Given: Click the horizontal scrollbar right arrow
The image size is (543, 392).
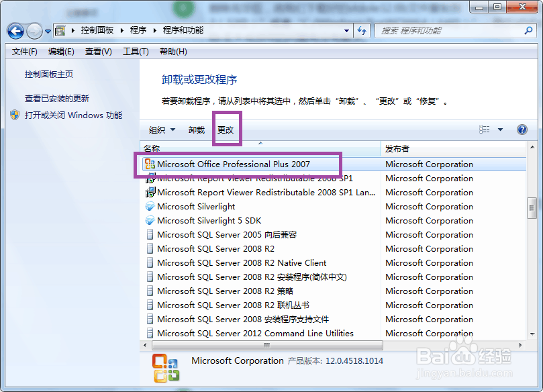Looking at the screenshot, I should [520, 345].
